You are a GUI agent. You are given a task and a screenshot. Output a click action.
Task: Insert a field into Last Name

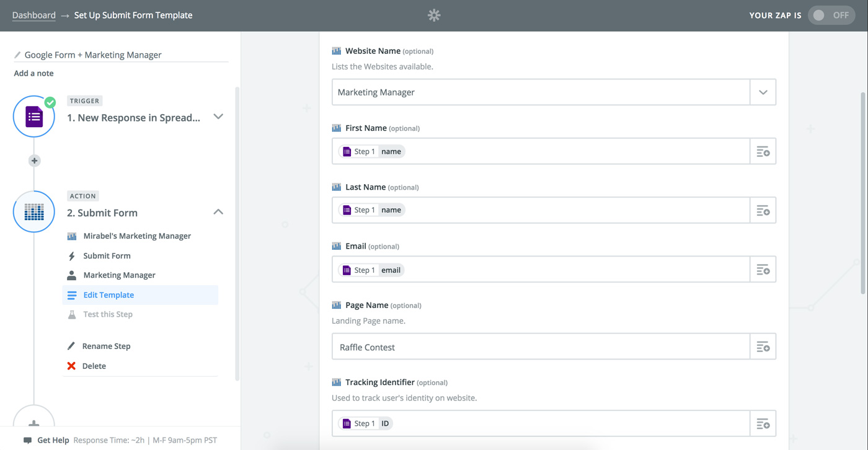[763, 211]
